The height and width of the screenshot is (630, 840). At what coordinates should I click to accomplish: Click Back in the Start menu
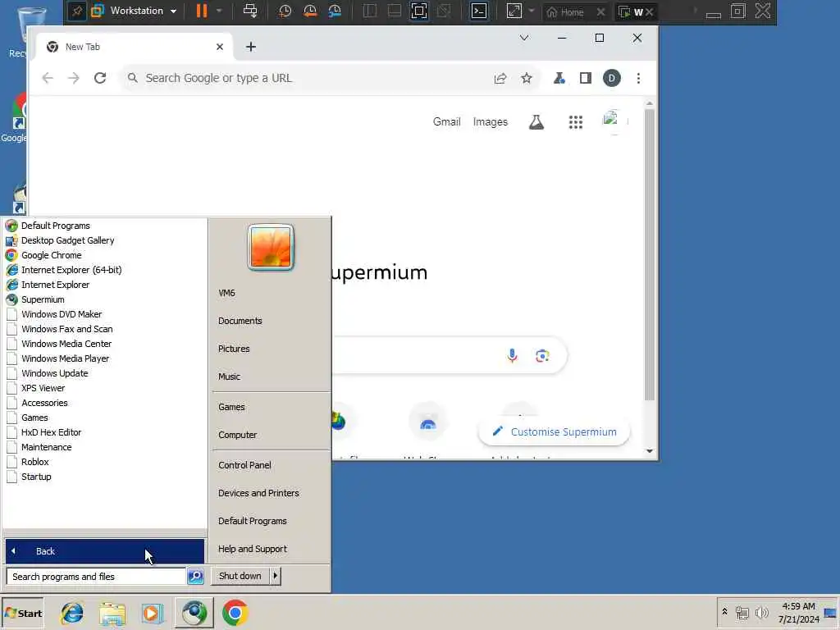[104, 551]
